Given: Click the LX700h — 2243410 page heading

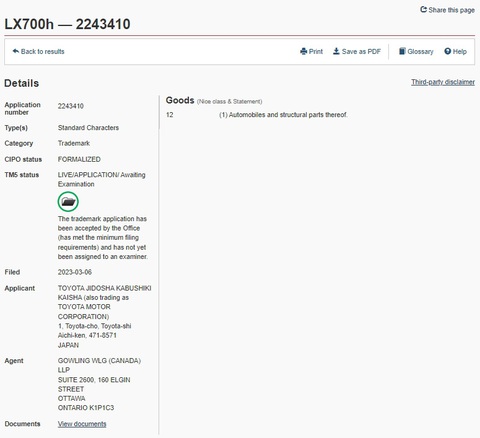Looking at the screenshot, I should (67, 24).
